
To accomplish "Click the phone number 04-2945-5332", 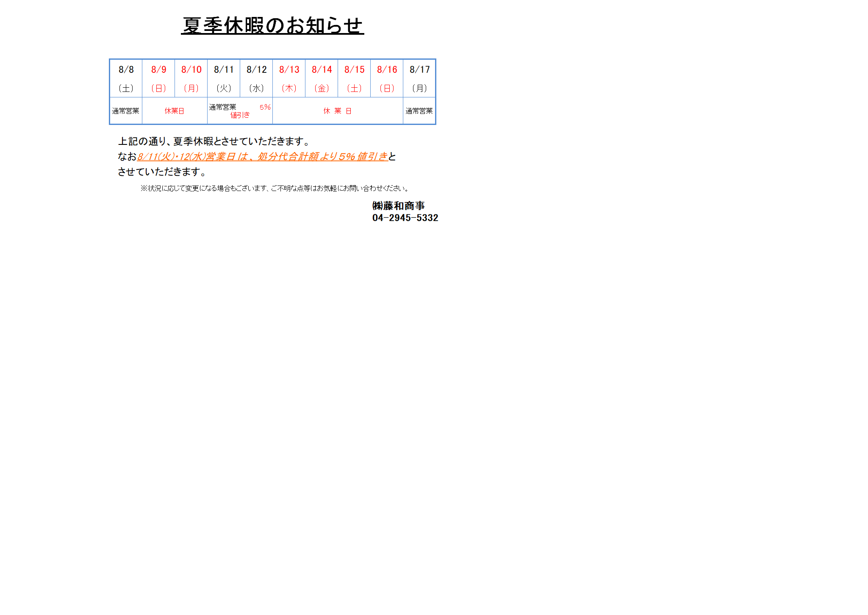I will (405, 218).
